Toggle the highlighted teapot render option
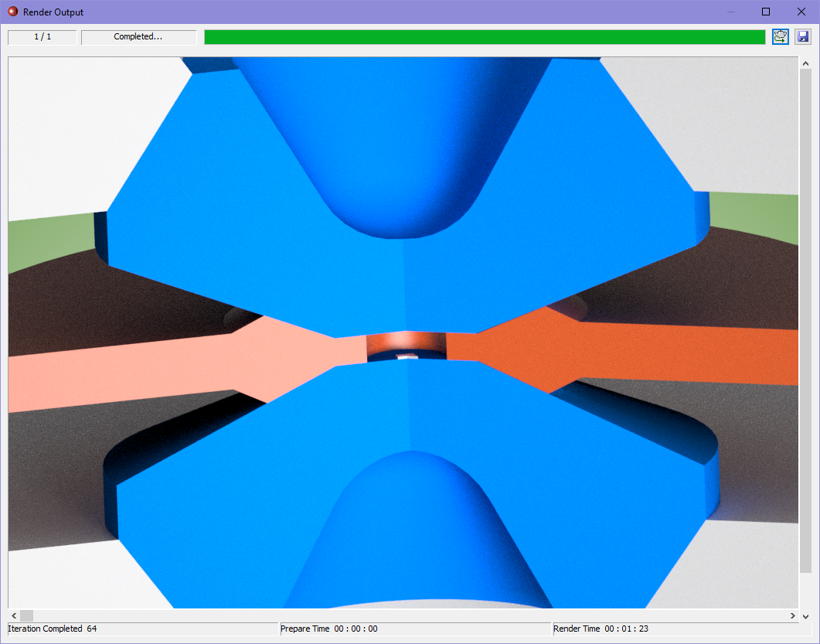This screenshot has height=644, width=820. (780, 36)
